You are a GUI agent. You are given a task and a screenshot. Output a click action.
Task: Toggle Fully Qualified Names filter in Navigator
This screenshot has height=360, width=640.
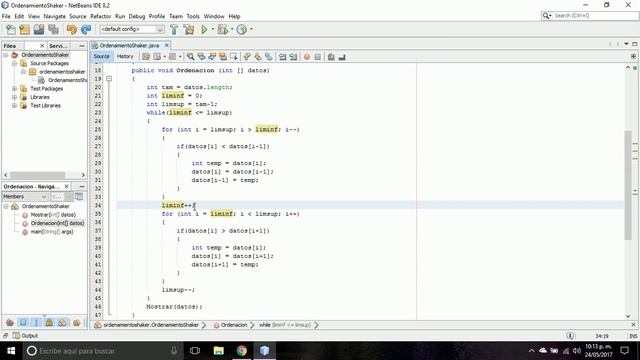coord(76,322)
